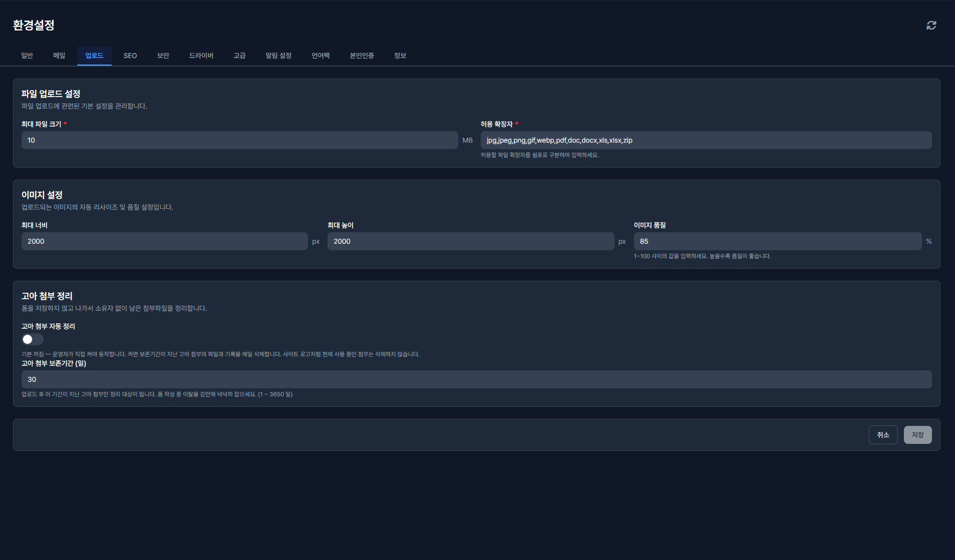Click the 고아 첨부 보존기간 input field
The image size is (955, 560).
[x=476, y=379]
